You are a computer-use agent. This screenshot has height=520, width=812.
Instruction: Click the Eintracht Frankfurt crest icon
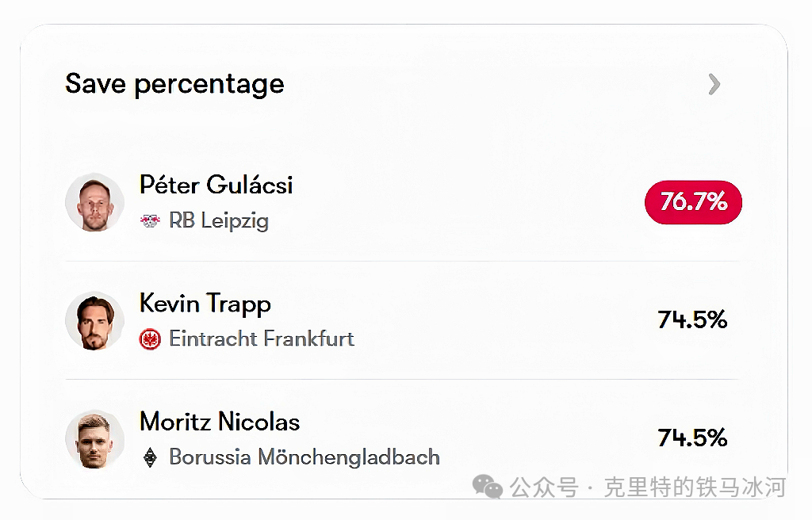click(x=150, y=339)
